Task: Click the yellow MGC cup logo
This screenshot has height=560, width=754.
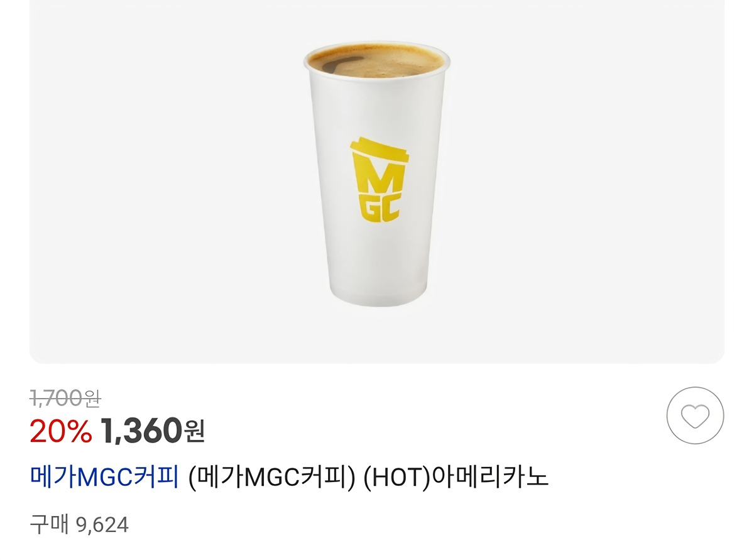Action: [x=379, y=179]
